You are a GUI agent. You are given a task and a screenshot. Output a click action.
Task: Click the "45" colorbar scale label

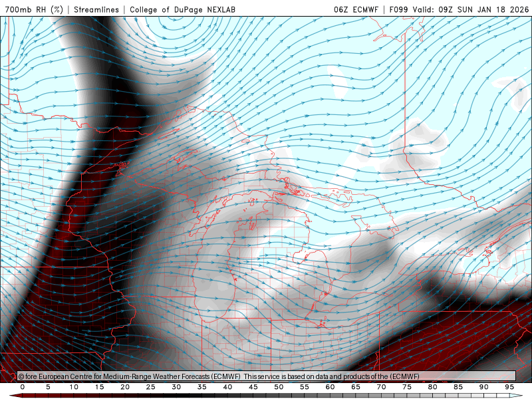pos(253,387)
